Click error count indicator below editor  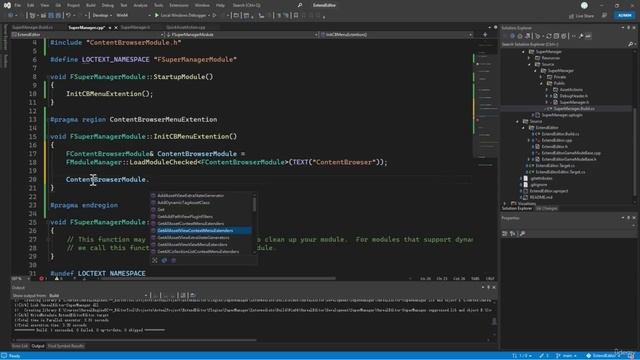pyautogui.click(x=43, y=279)
